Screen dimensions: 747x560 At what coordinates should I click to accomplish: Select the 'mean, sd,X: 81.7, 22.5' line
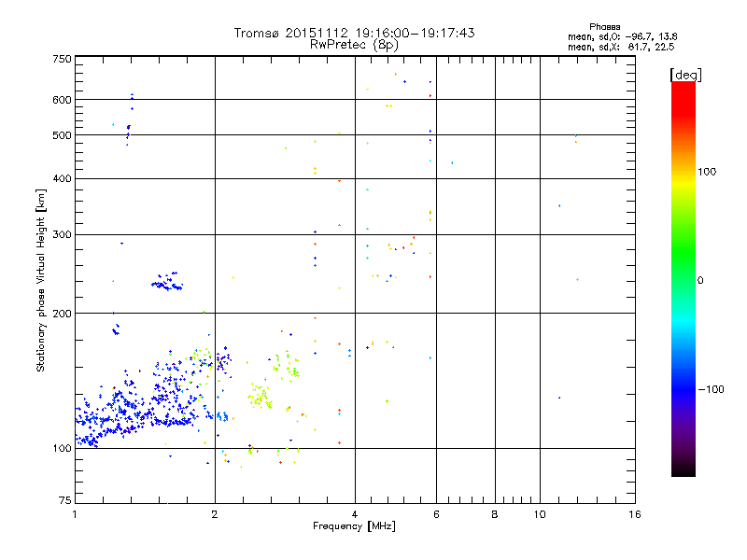(x=621, y=47)
